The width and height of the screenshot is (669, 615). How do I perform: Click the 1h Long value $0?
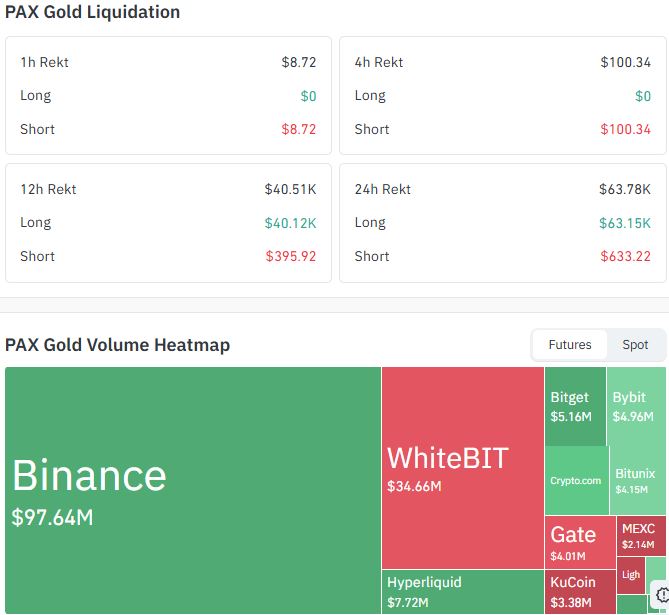[308, 96]
